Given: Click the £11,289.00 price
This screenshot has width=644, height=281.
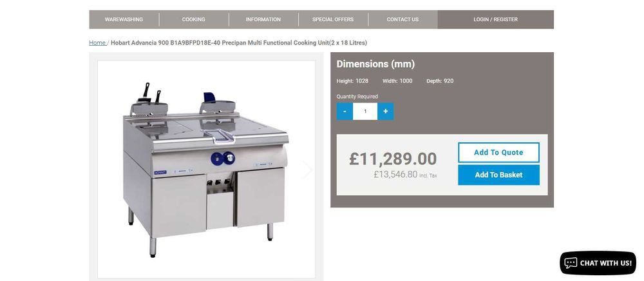Looking at the screenshot, I should (393, 159).
